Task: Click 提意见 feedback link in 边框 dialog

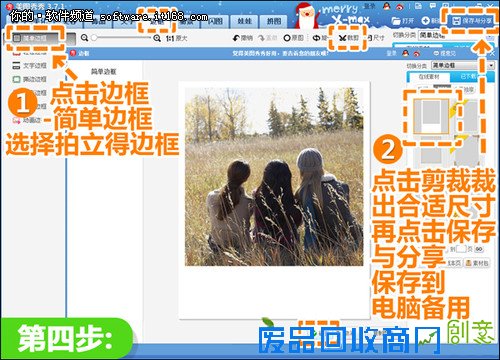Action: tap(445, 53)
